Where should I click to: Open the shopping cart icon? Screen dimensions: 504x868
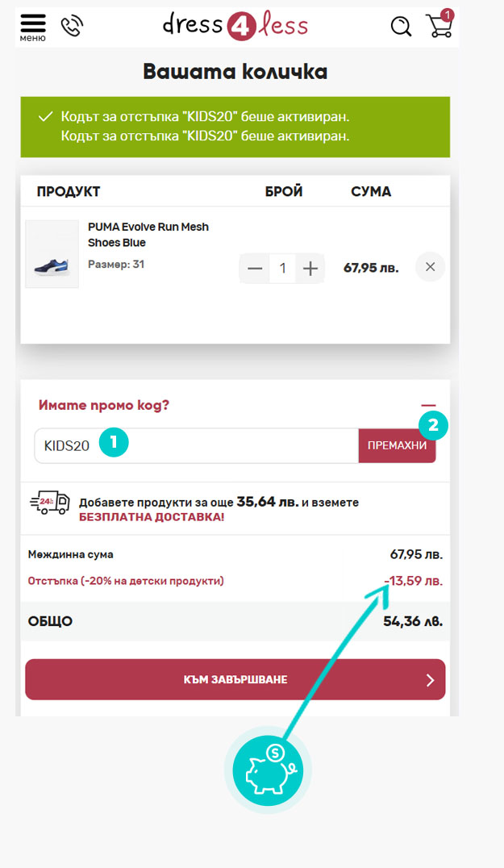coord(439,24)
